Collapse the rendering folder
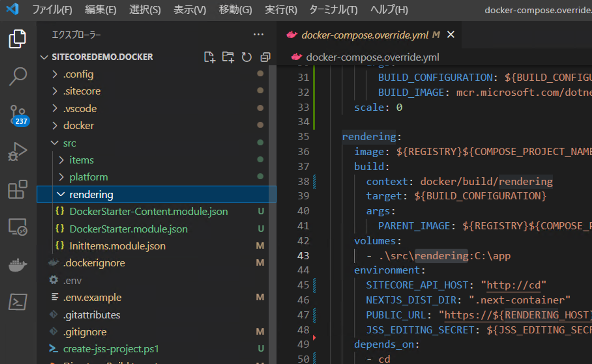 [61, 194]
